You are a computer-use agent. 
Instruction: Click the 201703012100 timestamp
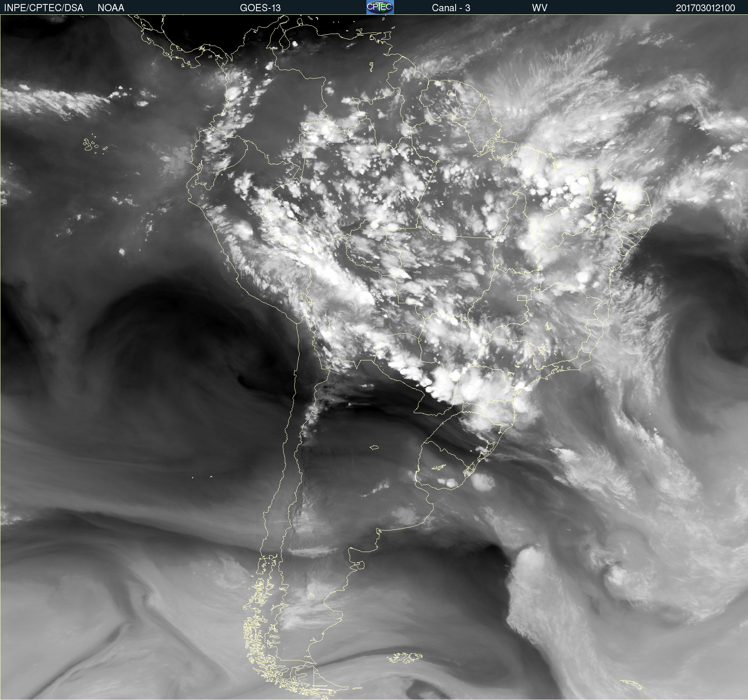[706, 8]
